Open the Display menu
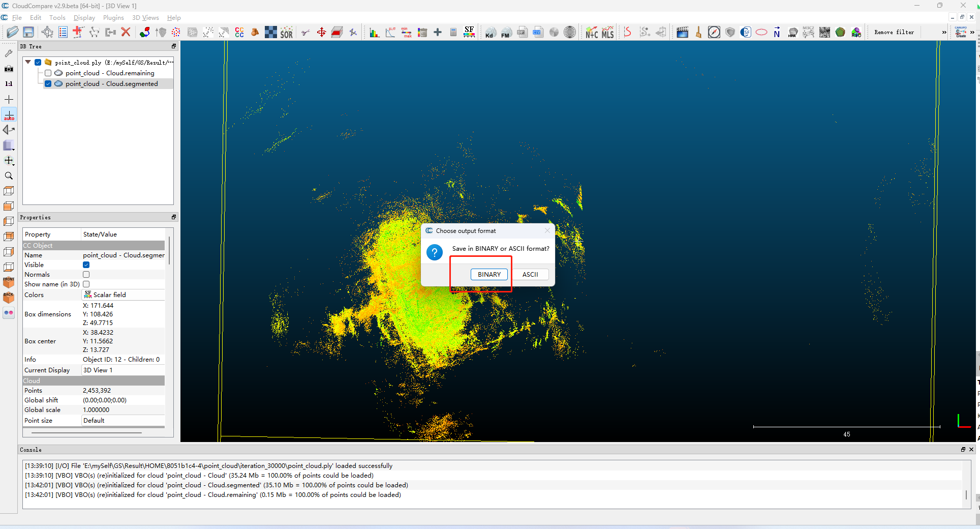980x529 pixels. 84,18
